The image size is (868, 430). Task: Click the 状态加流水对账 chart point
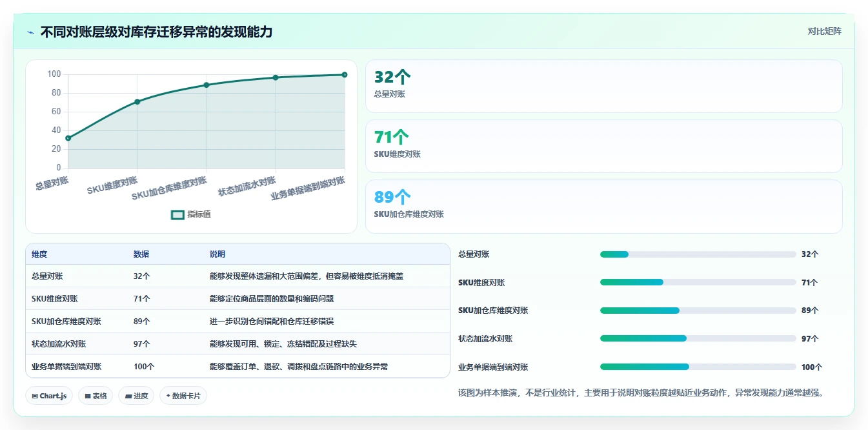point(276,77)
